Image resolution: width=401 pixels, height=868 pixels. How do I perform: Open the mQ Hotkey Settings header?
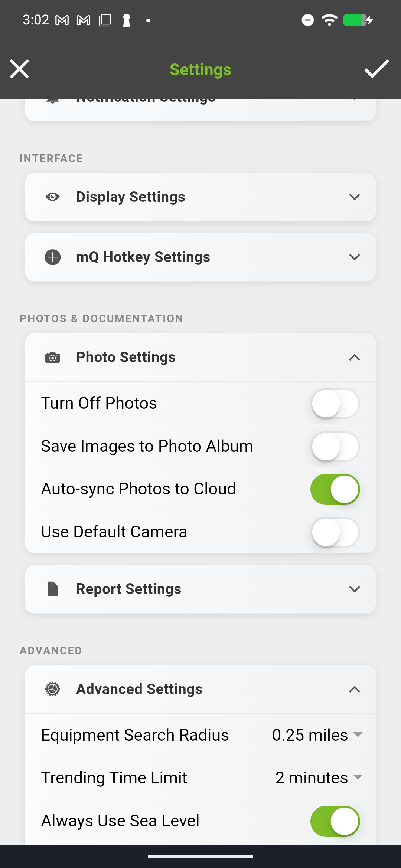coord(200,257)
